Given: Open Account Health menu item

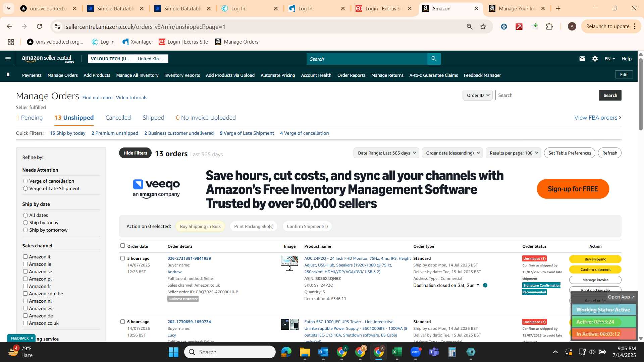Looking at the screenshot, I should [x=316, y=75].
